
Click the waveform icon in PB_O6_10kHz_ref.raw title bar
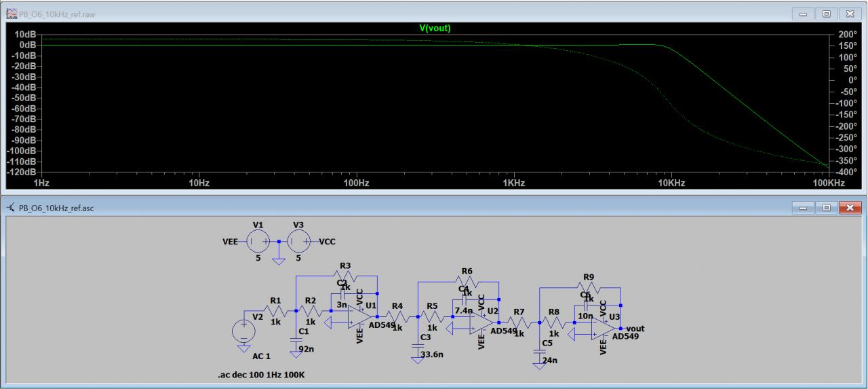click(x=11, y=14)
